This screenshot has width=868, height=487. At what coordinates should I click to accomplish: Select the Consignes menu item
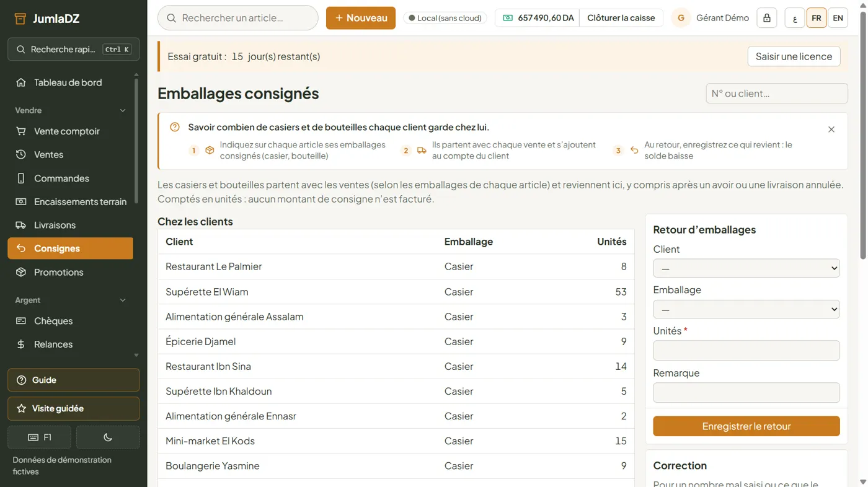point(70,248)
